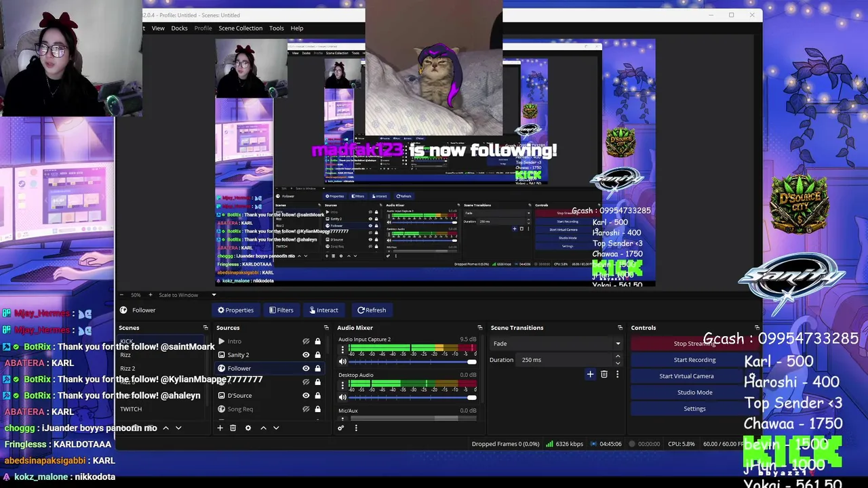
Task: Open Scale to Window preview scaling dropdown
Action: (186, 295)
